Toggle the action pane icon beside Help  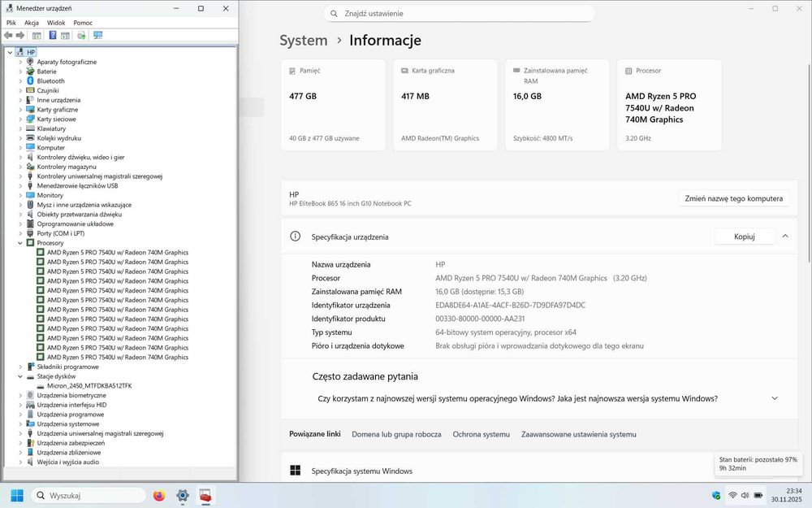click(x=65, y=35)
